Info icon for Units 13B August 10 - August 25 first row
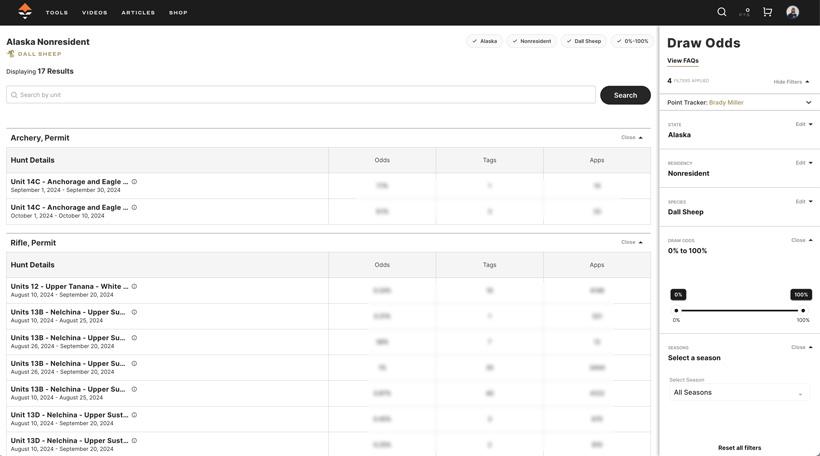This screenshot has height=456, width=820. (x=134, y=312)
